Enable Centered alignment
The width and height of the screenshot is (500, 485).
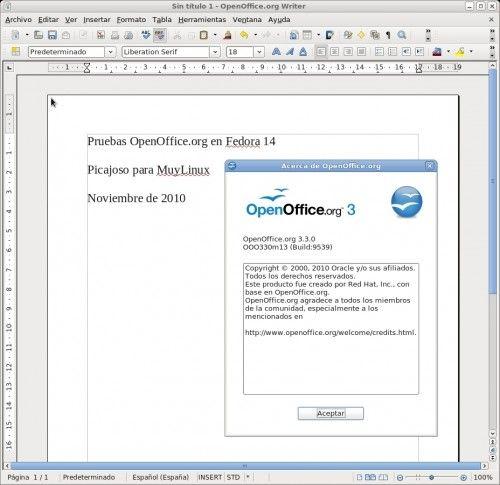pos(335,52)
